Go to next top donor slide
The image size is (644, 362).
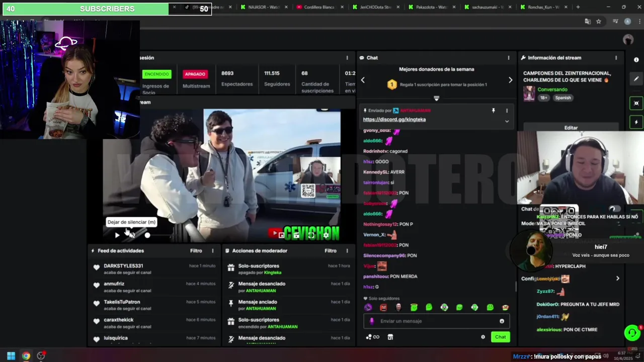pos(510,80)
